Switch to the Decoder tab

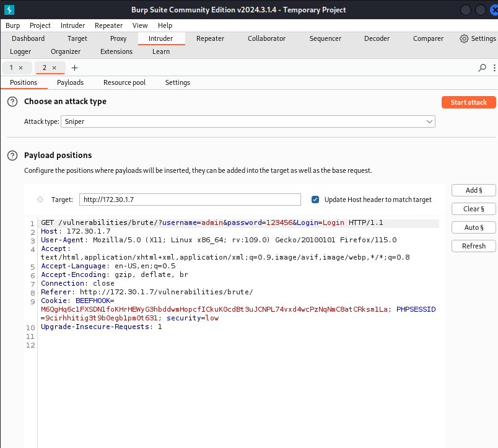click(x=377, y=38)
